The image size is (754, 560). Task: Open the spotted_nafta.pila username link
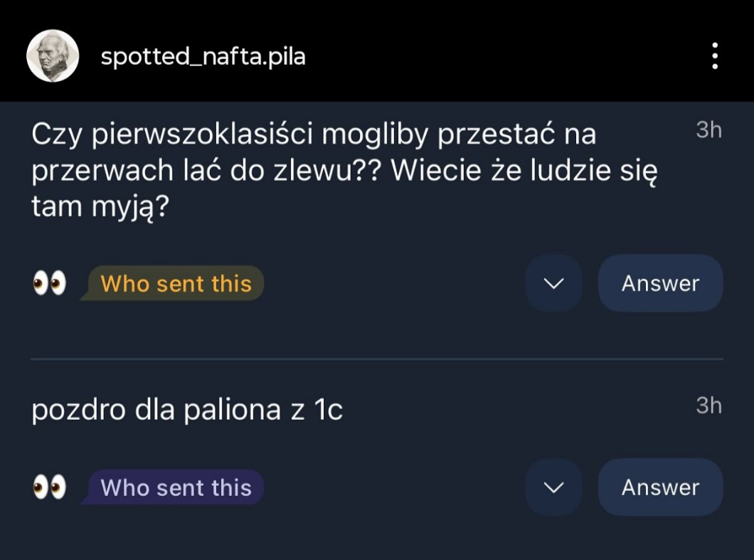(203, 56)
